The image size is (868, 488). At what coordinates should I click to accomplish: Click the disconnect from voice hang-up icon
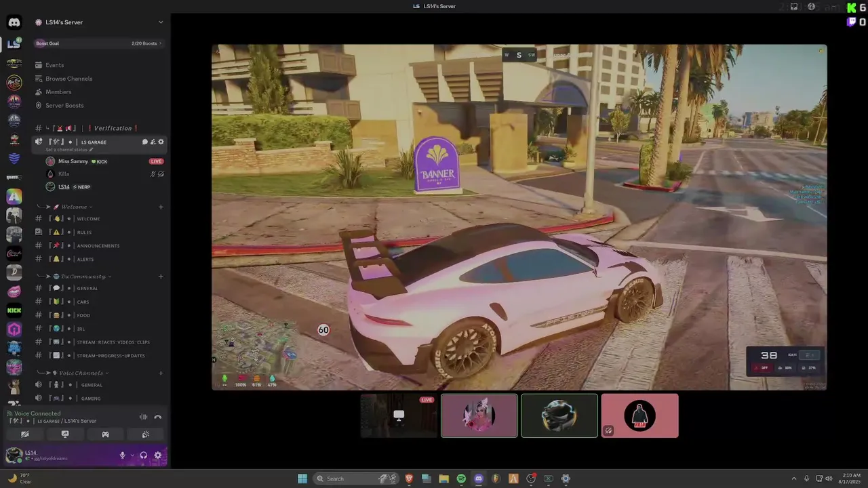[x=158, y=418]
